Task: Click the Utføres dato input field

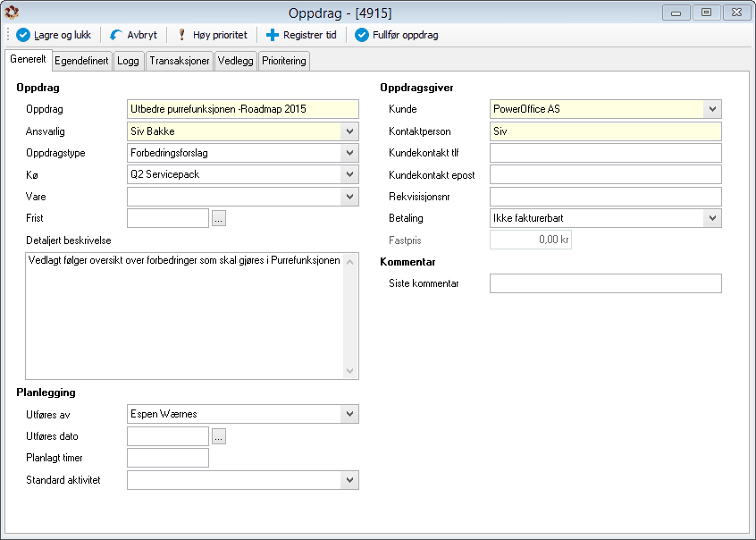Action: coord(168,436)
